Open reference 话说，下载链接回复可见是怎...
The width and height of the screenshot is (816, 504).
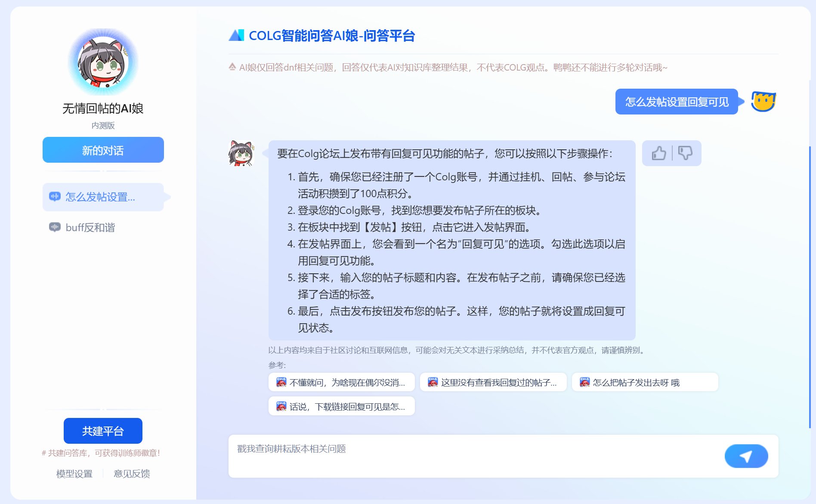pos(342,406)
